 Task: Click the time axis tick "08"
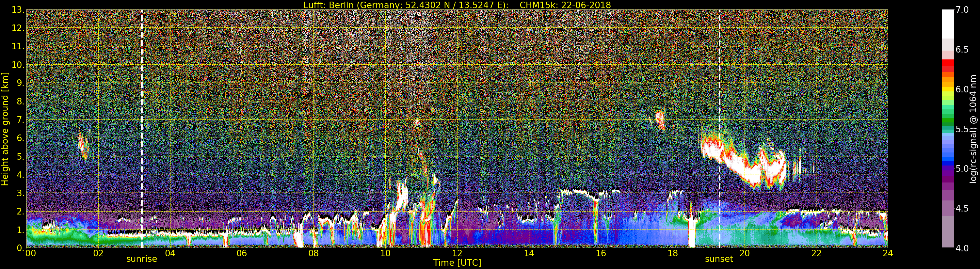click(313, 253)
